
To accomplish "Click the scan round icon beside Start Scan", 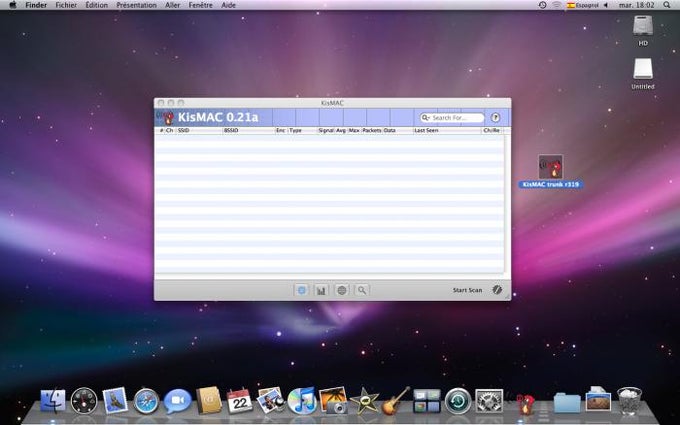I will click(497, 290).
